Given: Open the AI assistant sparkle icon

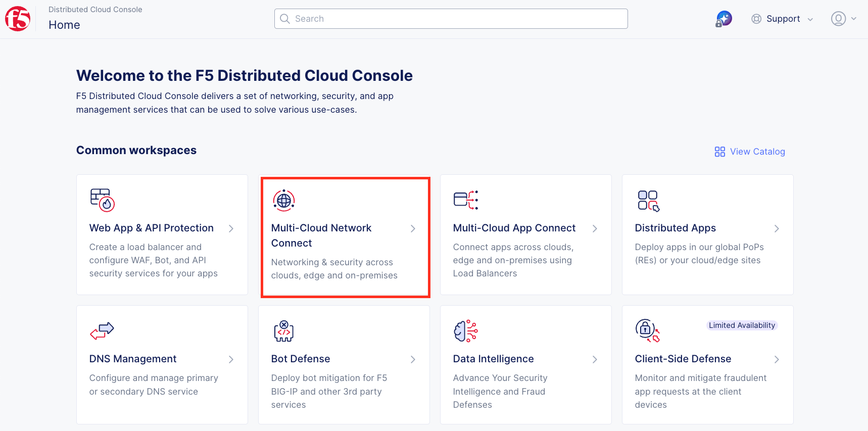Looking at the screenshot, I should point(724,19).
